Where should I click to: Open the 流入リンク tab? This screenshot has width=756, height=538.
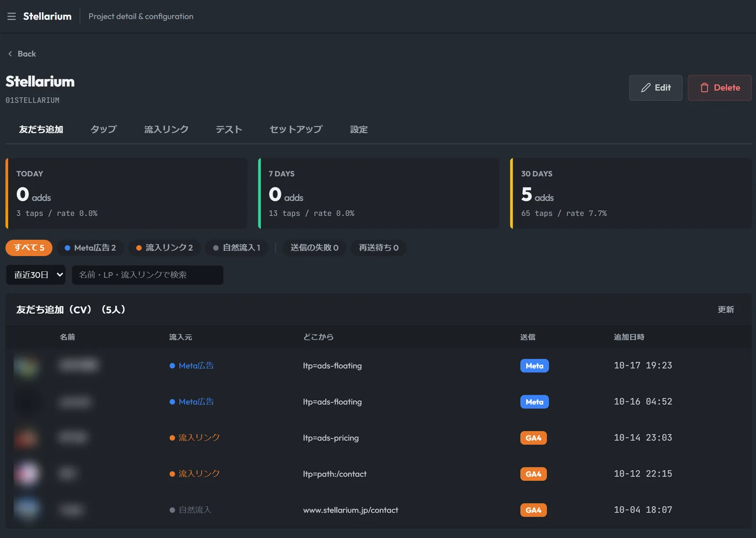pos(166,129)
